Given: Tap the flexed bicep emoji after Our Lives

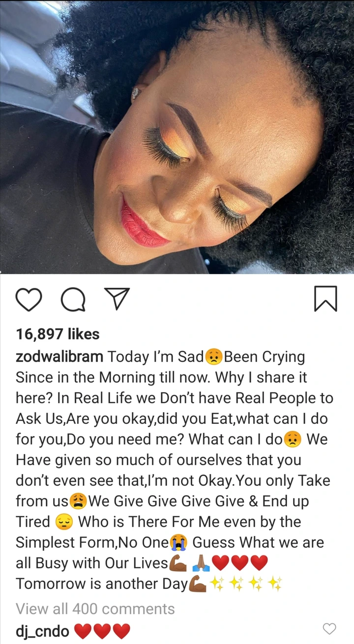Looking at the screenshot, I should [x=177, y=563].
